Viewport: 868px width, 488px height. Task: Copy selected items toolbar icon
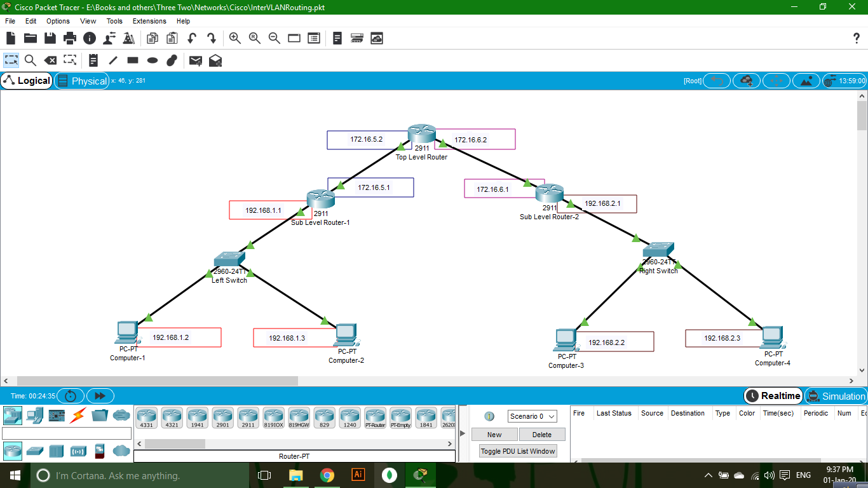[153, 38]
